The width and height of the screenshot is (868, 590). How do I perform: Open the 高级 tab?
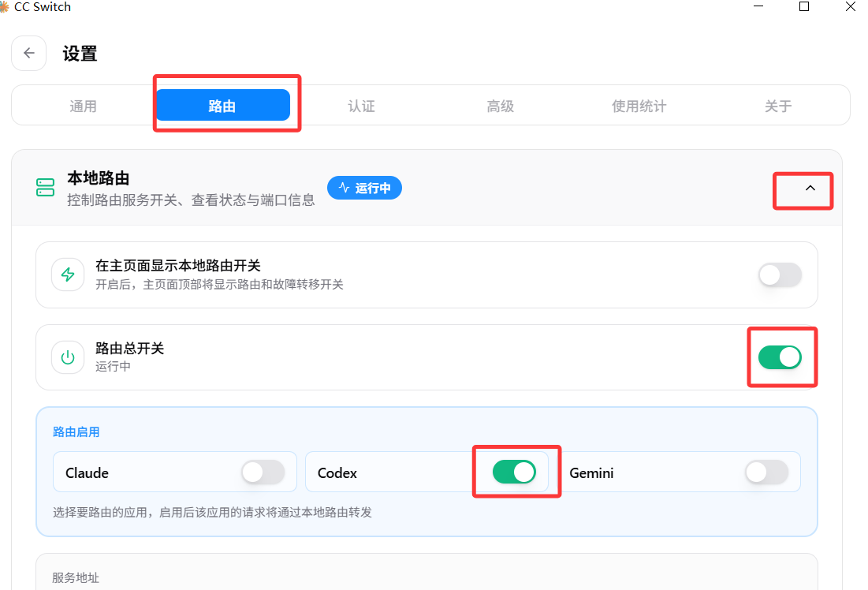click(x=501, y=106)
